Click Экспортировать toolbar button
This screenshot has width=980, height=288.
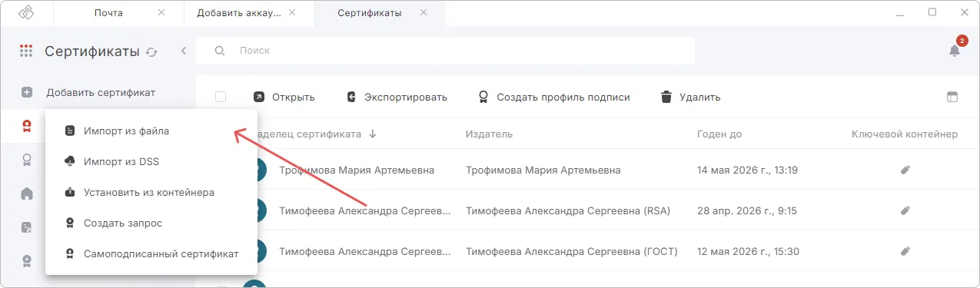(397, 97)
